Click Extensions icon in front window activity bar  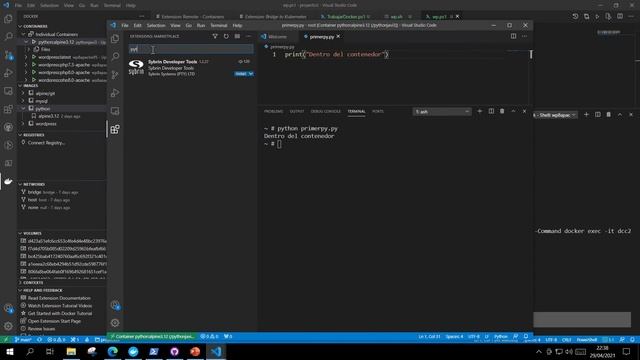tap(115, 129)
